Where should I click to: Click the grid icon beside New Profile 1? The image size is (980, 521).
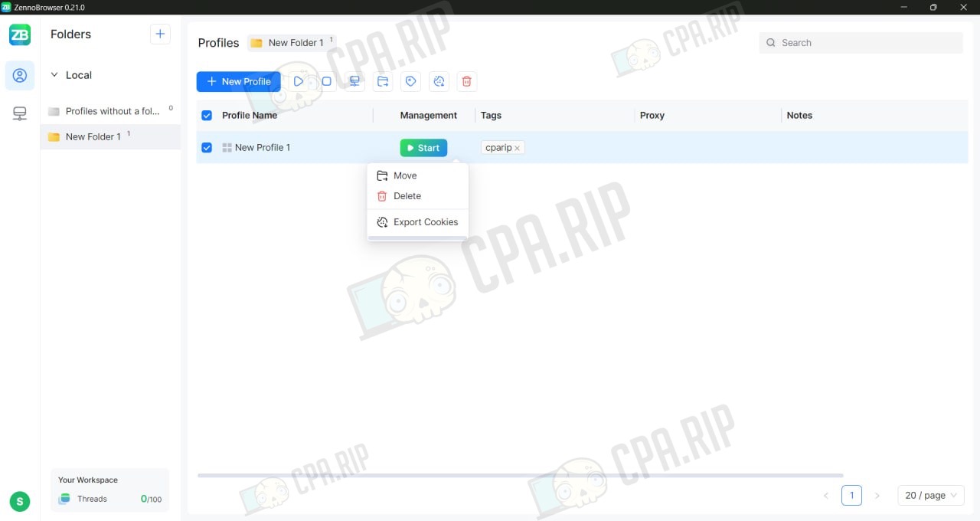[227, 148]
